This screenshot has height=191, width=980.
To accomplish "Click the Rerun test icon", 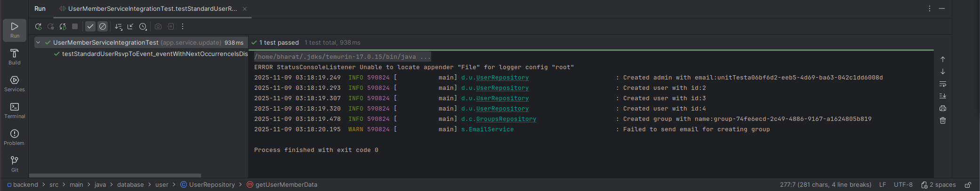I will (39, 27).
